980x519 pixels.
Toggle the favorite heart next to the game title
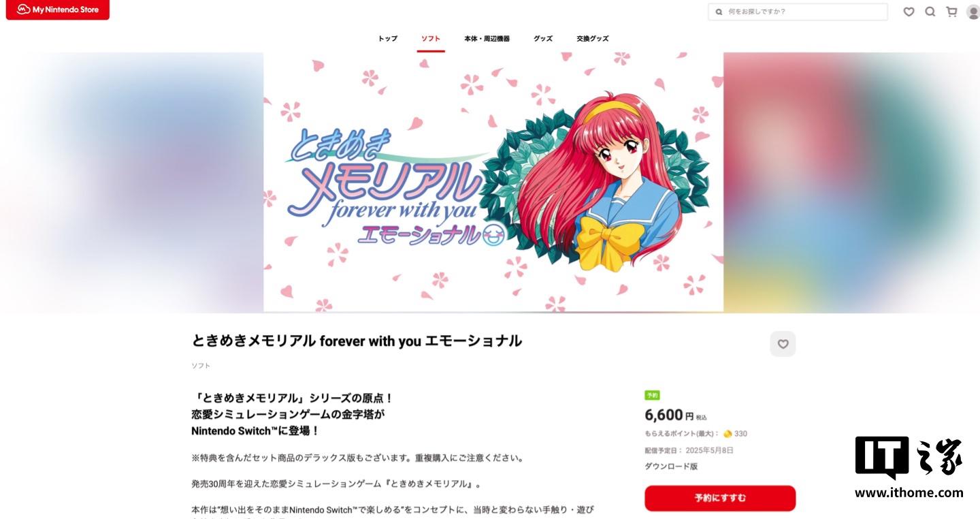(x=783, y=344)
